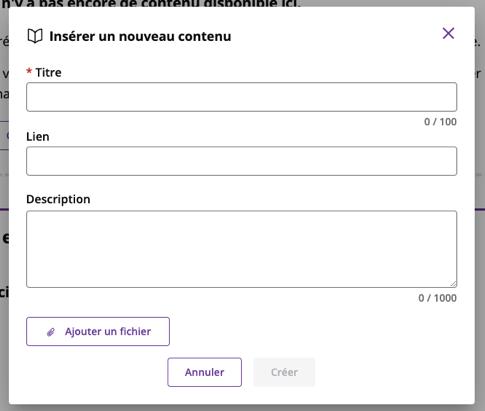The height and width of the screenshot is (411, 485).
Task: Cancel with the Annuler button
Action: [205, 372]
